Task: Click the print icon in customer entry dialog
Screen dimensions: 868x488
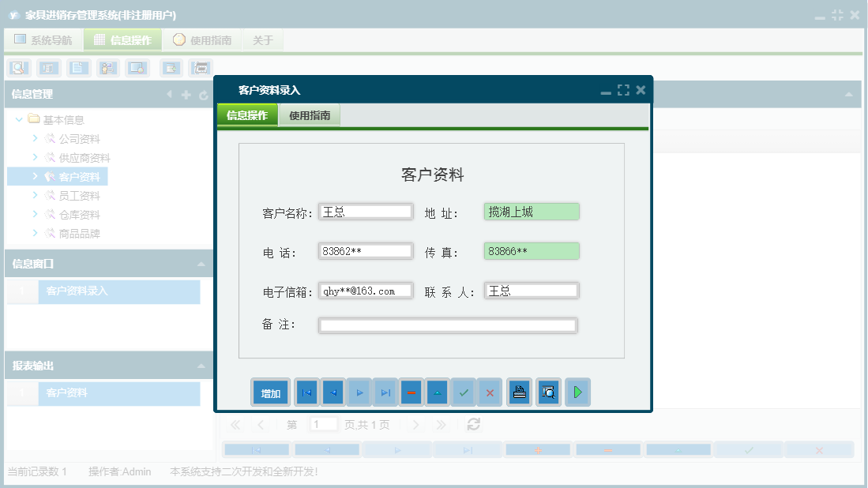Action: 519,392
